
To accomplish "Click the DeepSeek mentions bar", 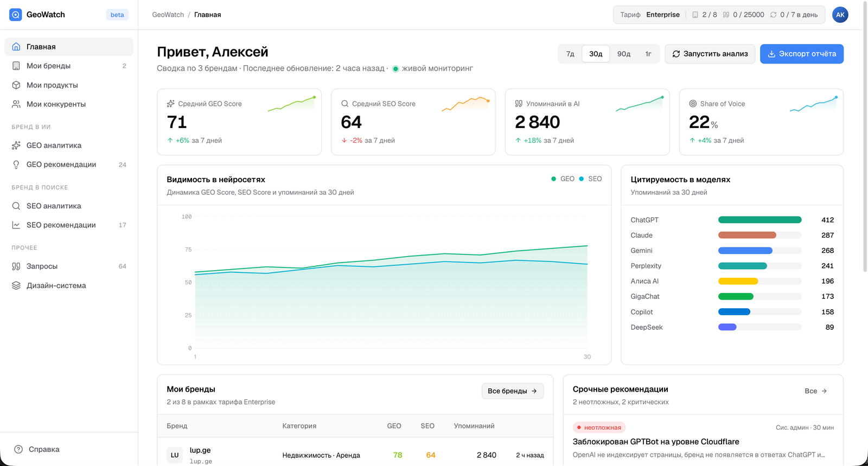I will point(760,327).
